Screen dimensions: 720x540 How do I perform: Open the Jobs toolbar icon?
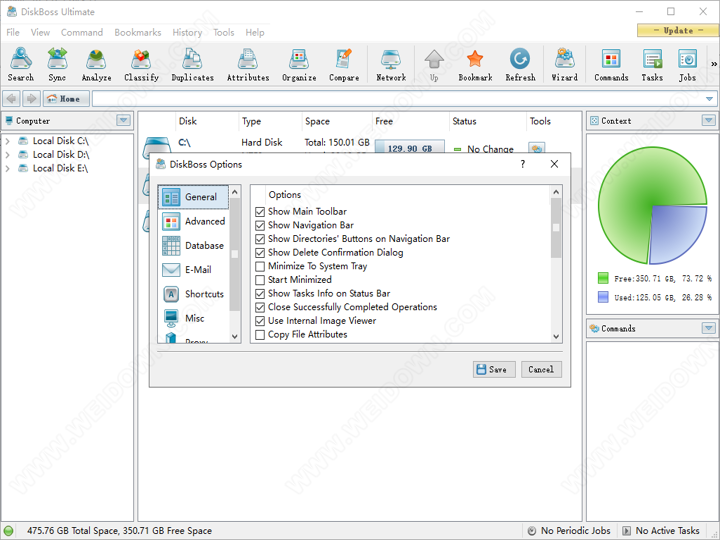point(687,64)
